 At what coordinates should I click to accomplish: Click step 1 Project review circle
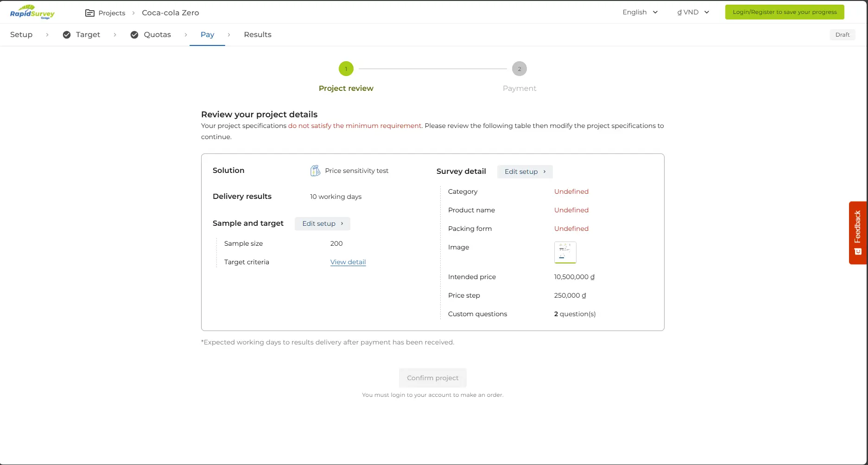(346, 69)
